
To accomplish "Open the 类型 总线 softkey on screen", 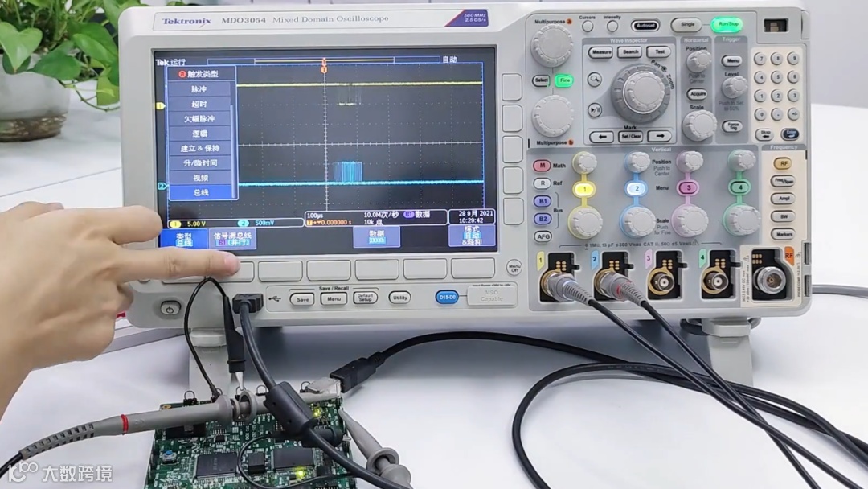I will [184, 239].
